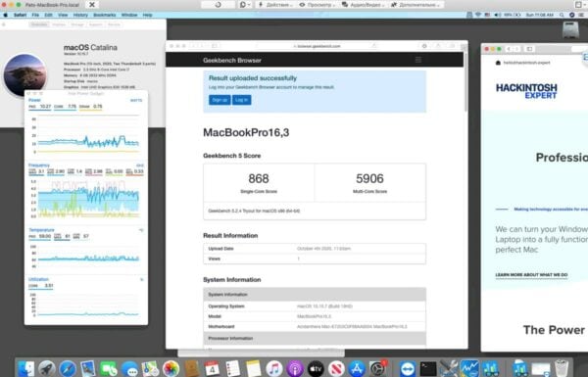The height and width of the screenshot is (377, 588).
Task: Toggle the DRAM power series label
Action: tap(84, 107)
